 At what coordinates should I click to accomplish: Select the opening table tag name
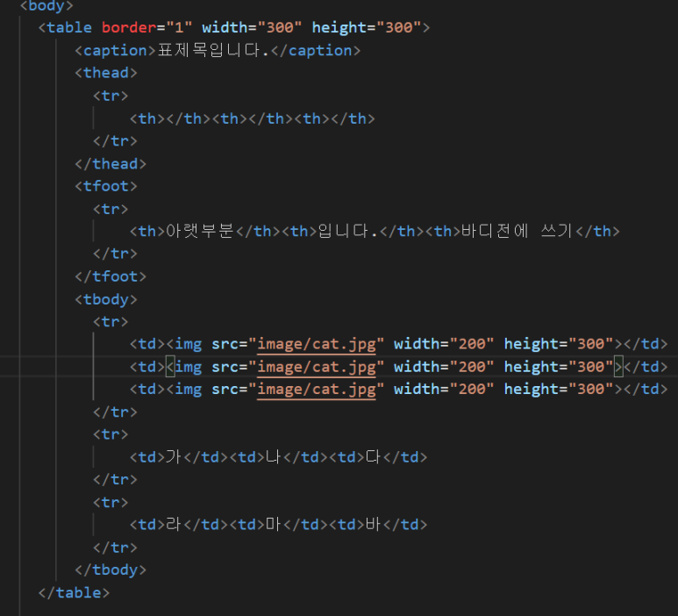point(69,28)
